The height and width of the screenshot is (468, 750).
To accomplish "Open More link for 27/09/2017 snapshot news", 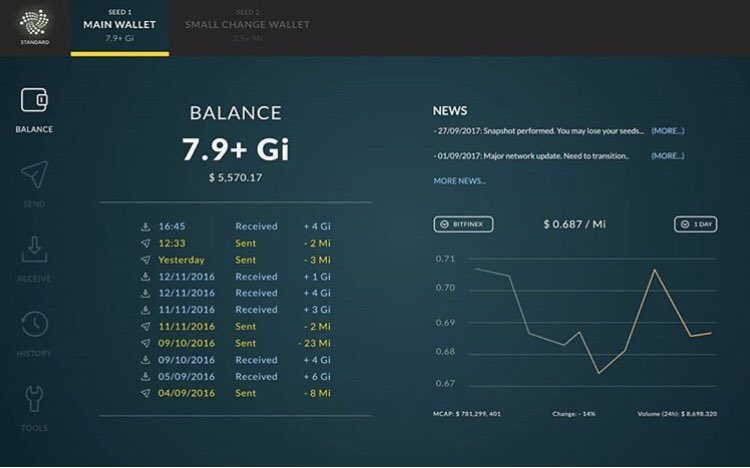I will tap(668, 131).
